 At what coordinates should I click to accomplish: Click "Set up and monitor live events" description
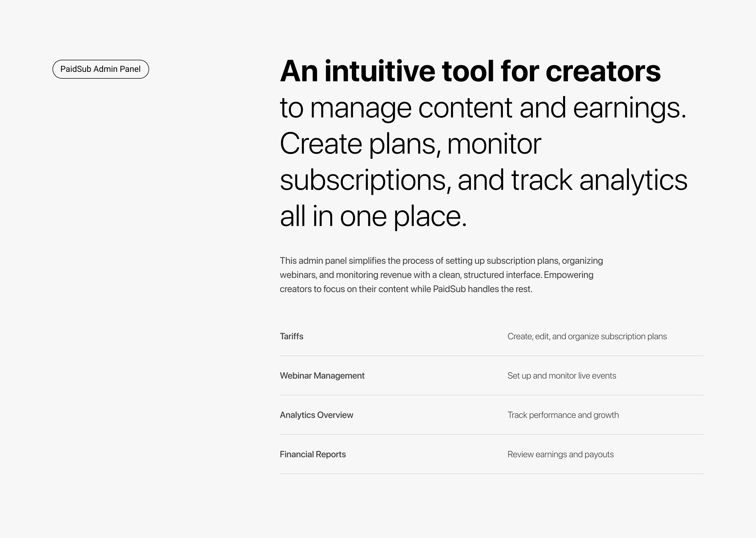click(562, 376)
